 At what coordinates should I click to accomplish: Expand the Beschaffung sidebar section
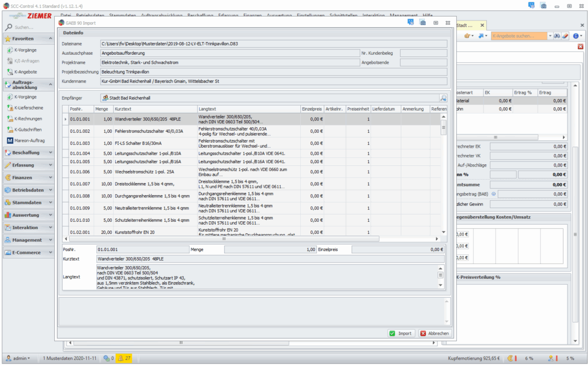(x=29, y=153)
